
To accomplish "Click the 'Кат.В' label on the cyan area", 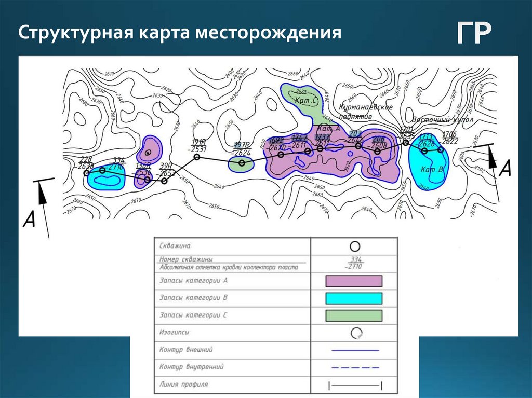I will pos(432,170).
